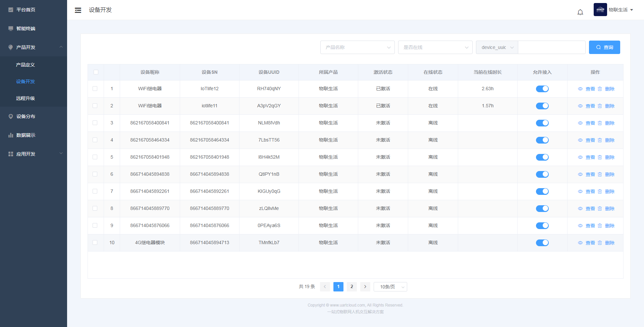The image size is (644, 327).
Task: Click eye icon for NLM8lVdh row
Action: [x=580, y=123]
